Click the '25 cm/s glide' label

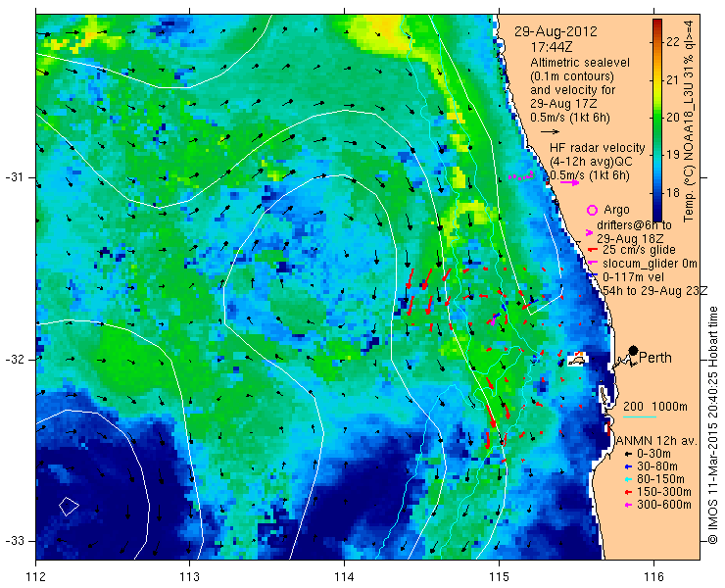(639, 250)
